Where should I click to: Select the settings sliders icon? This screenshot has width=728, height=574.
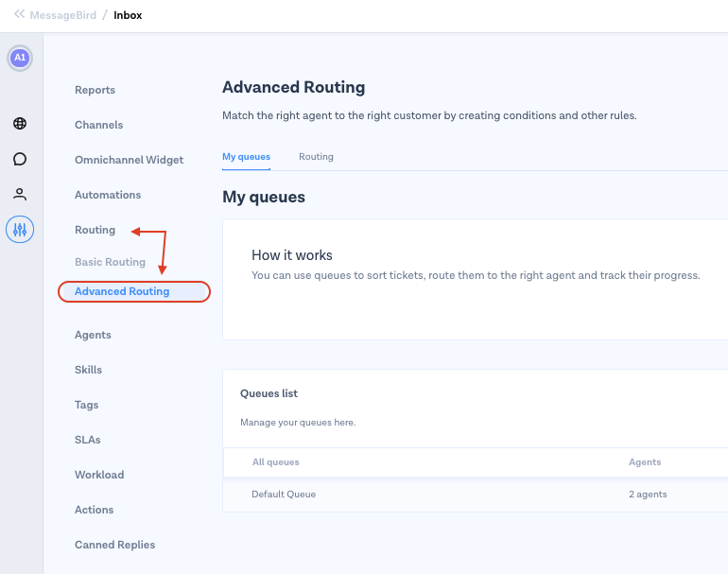(20, 229)
